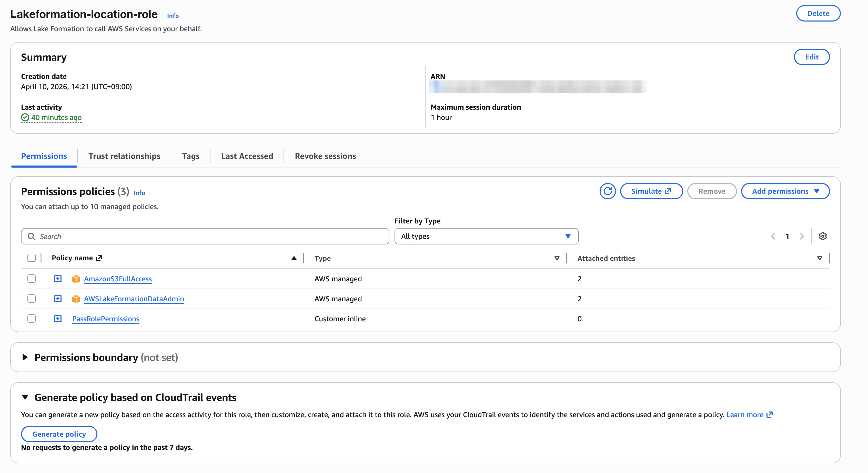Click the external link icon beside Policy name
The image size is (868, 473).
[99, 258]
